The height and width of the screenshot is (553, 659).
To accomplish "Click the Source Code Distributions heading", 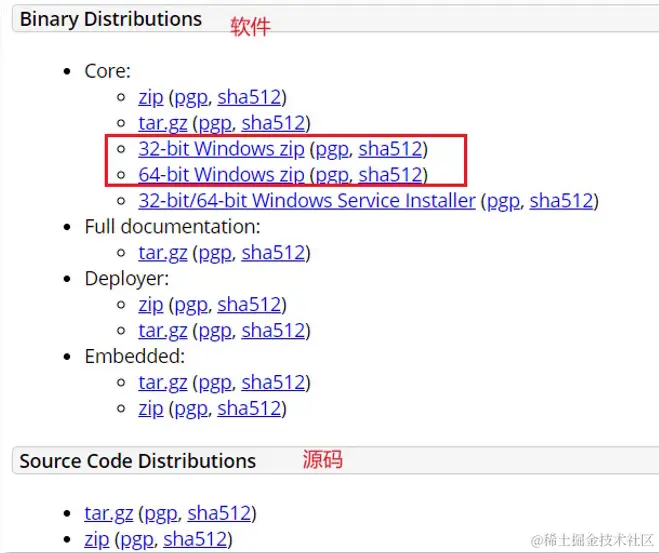I will [137, 461].
